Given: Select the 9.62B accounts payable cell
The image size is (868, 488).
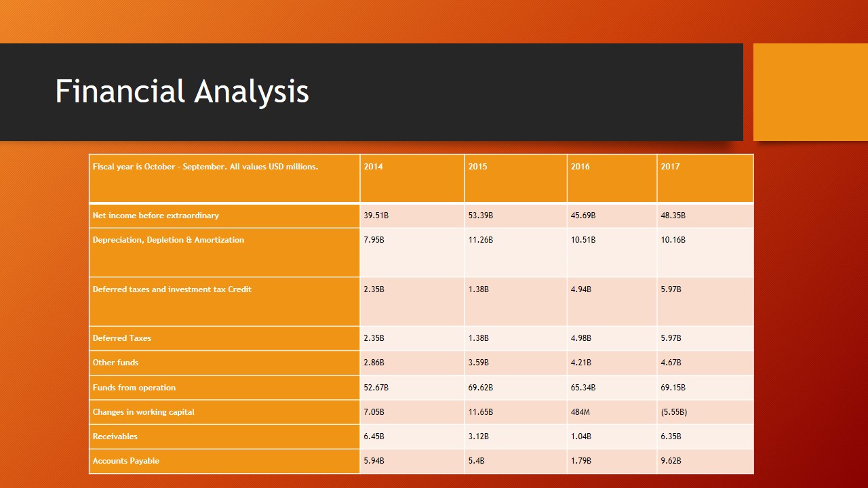Looking at the screenshot, I should [x=671, y=461].
